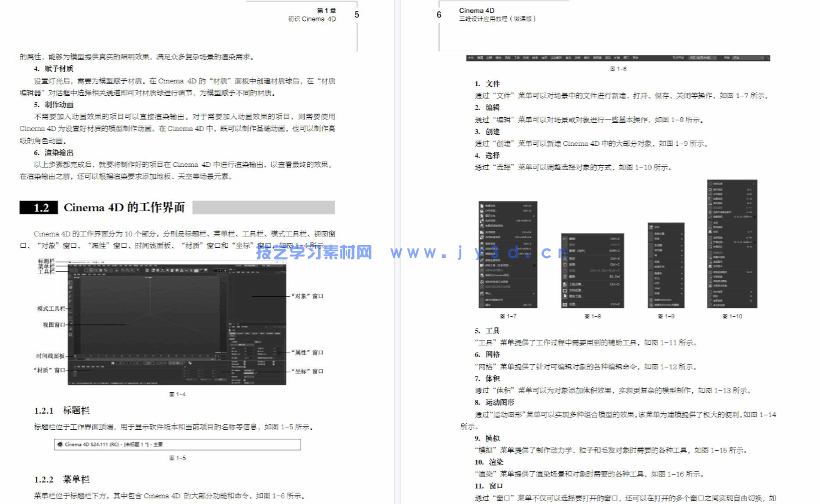
Task: Click the gear Settings icon at bottom of figure 1-8
Action: pyautogui.click(x=565, y=304)
